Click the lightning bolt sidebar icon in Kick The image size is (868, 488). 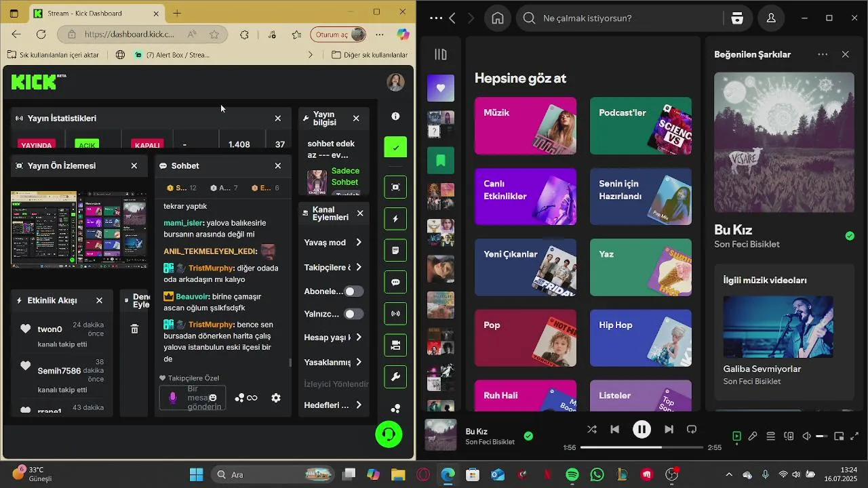(x=395, y=219)
